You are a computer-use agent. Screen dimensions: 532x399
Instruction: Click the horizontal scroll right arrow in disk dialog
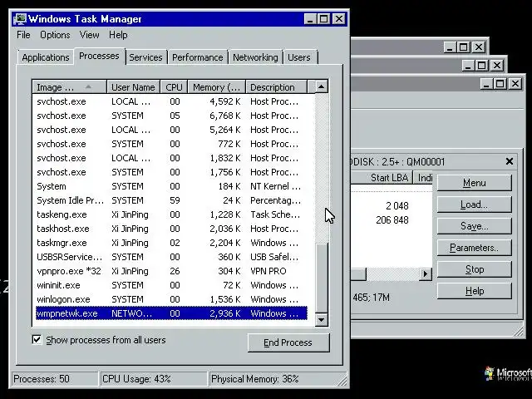(426, 273)
